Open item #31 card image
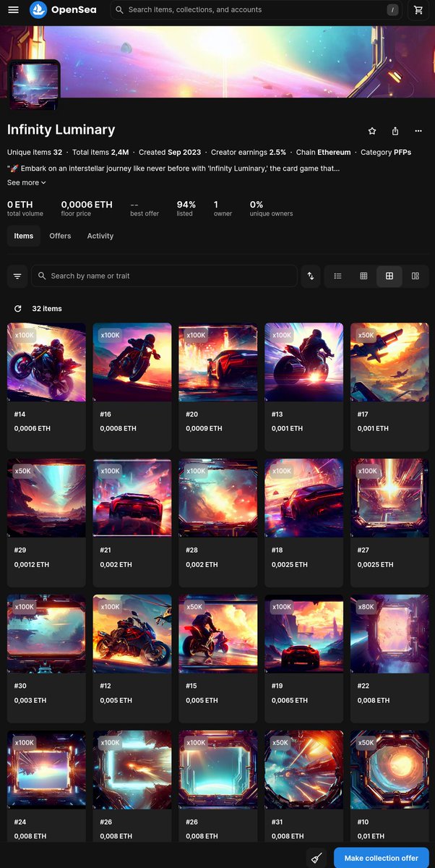Screen dimensions: 435x868 [x=304, y=770]
